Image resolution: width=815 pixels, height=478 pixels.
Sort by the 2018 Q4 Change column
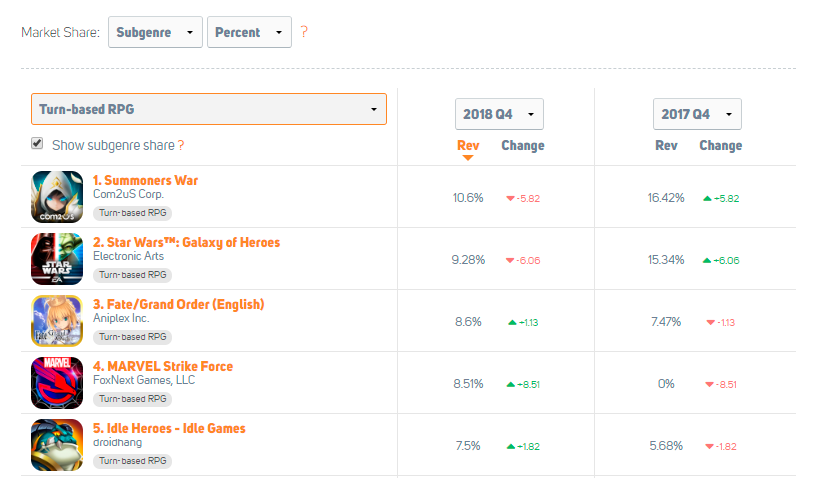pos(522,145)
